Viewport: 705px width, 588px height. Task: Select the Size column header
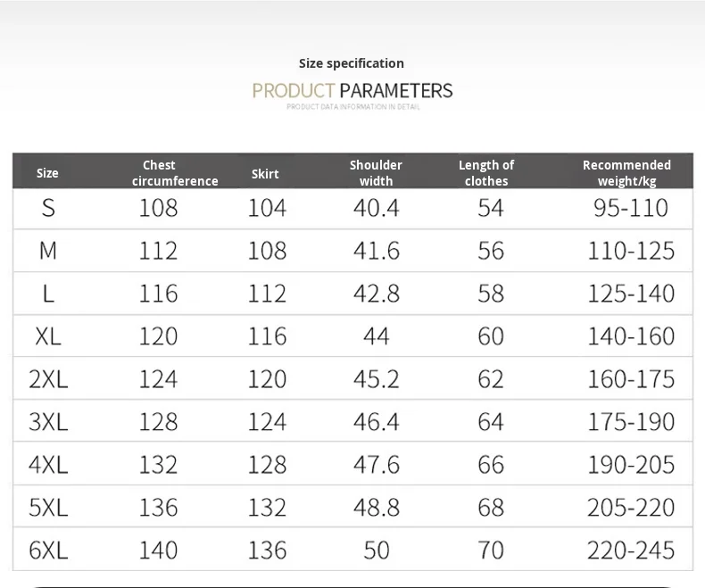[x=47, y=173]
